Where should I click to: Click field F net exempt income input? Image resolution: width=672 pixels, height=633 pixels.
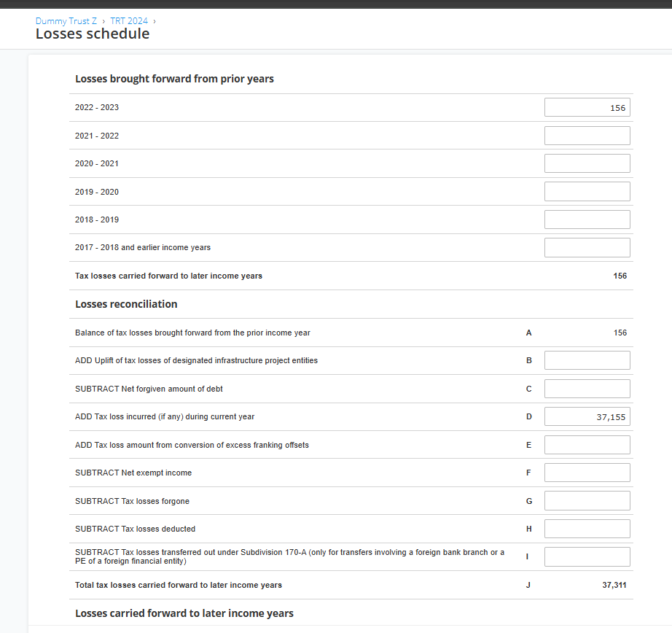587,473
